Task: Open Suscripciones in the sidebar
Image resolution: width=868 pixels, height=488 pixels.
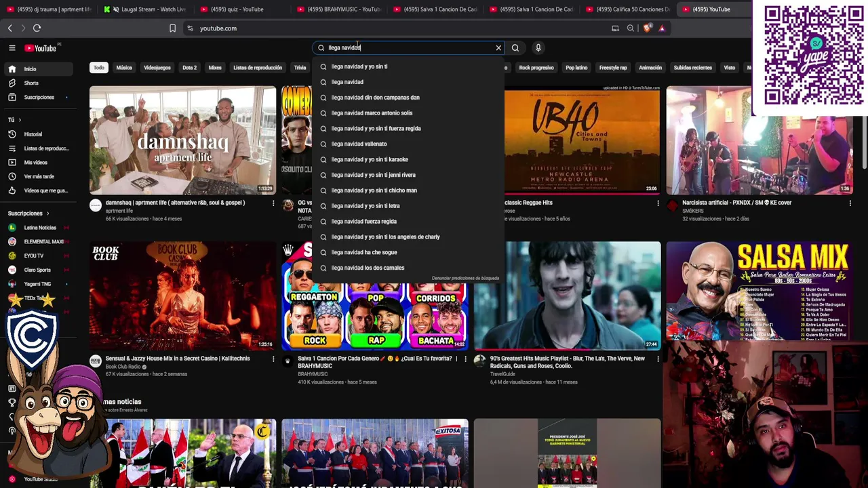Action: coord(38,97)
